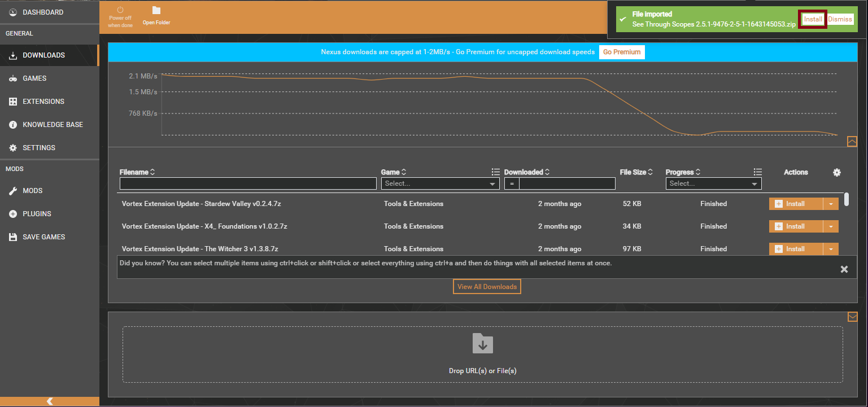This screenshot has height=407, width=868.
Task: Select The Witcher 3 v1.3.8.7z filename
Action: 200,249
